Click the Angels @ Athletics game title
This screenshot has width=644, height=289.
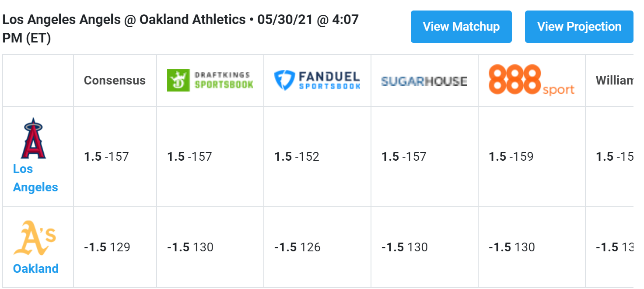pos(181,28)
